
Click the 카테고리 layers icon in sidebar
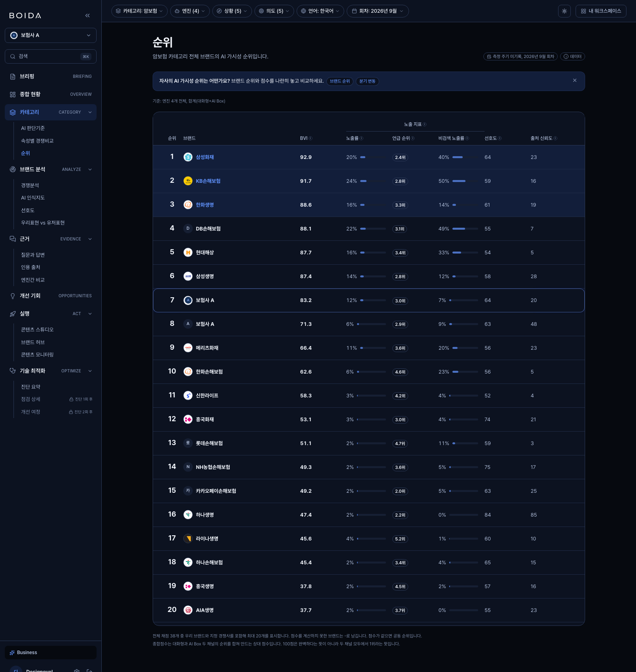point(13,112)
